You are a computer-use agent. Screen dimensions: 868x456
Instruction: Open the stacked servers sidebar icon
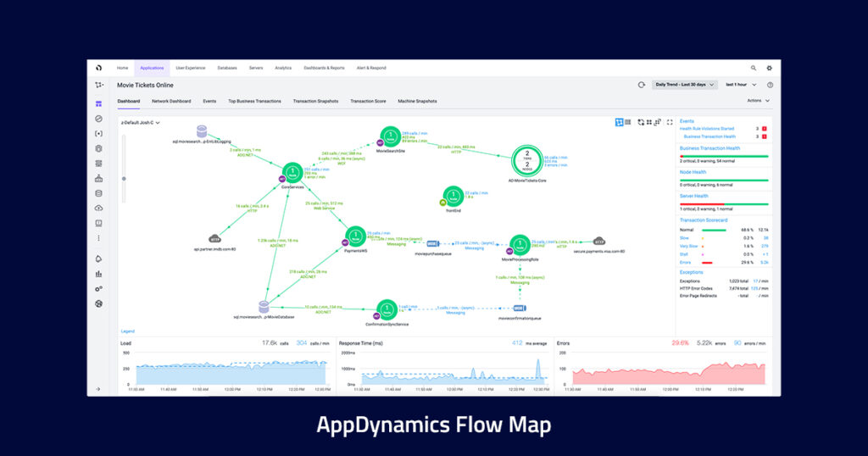pyautogui.click(x=98, y=164)
